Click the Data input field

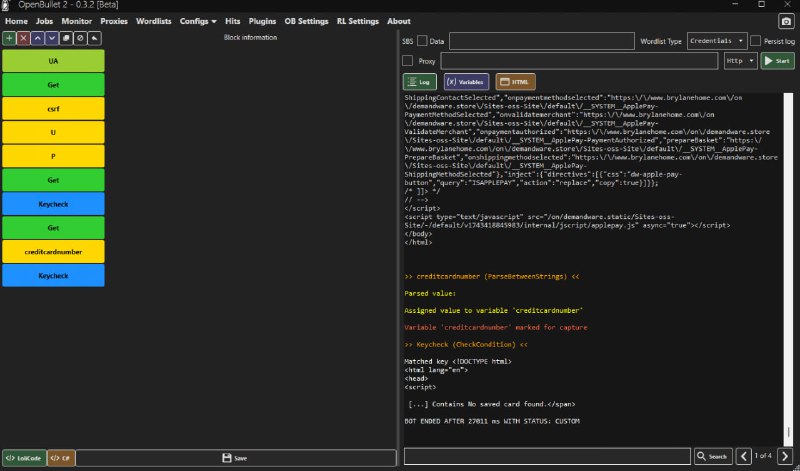[x=542, y=41]
